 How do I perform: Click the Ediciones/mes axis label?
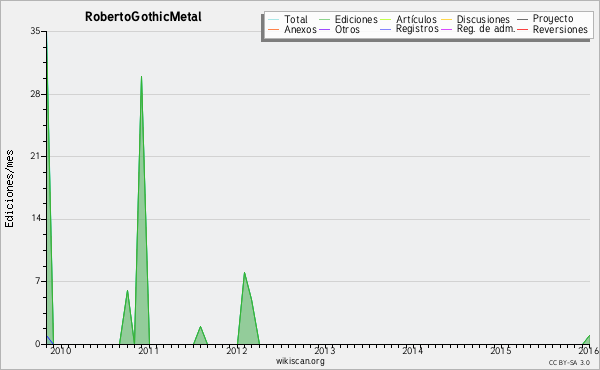coord(9,189)
